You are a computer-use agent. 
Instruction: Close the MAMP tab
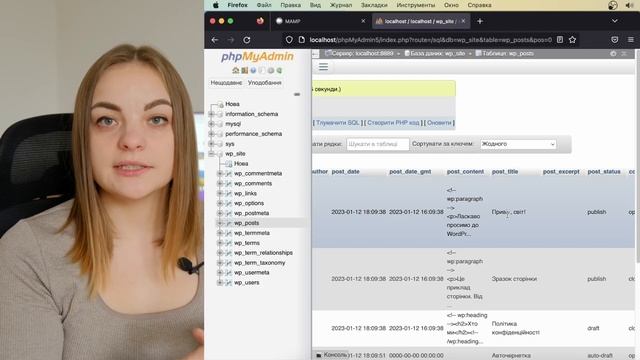(363, 21)
